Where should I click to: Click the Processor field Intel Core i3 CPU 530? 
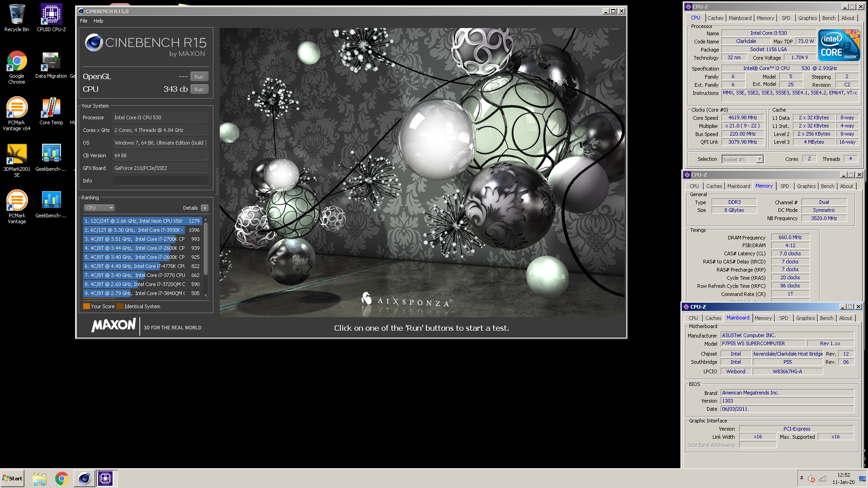click(160, 117)
